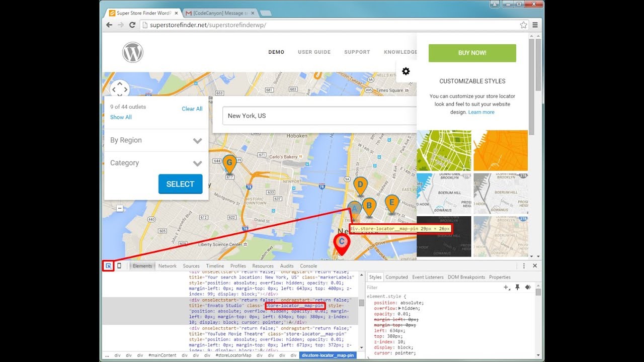
Task: Open the style settings gear icon
Action: tap(406, 71)
